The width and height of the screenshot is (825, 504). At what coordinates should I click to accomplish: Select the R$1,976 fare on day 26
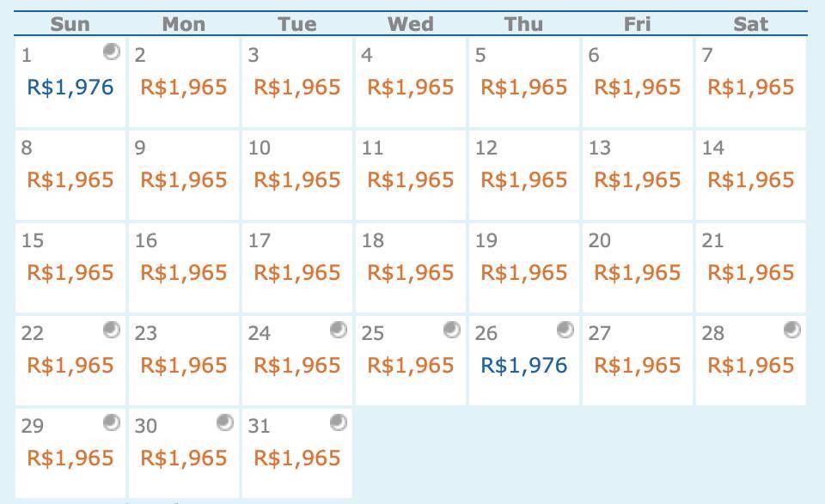[524, 365]
